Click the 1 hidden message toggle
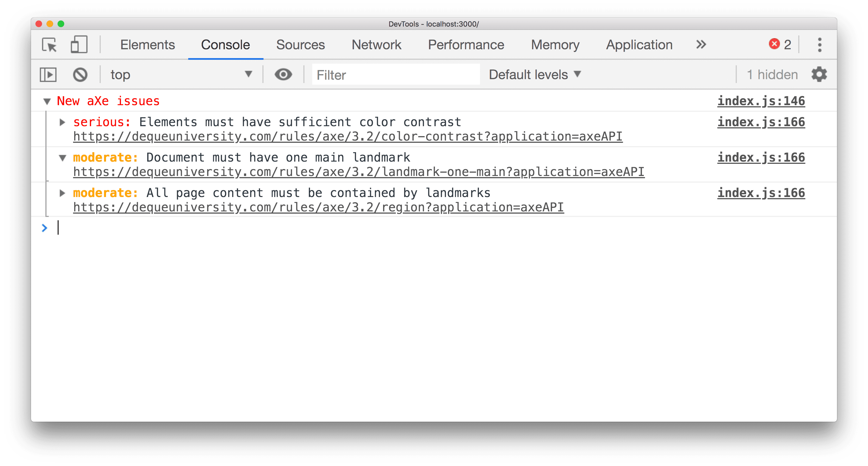868x466 pixels. point(770,75)
